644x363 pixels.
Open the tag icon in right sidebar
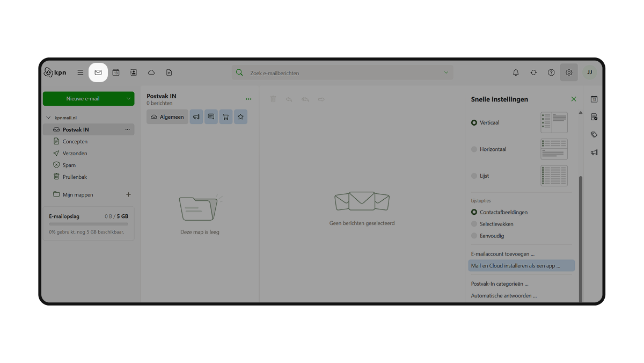[594, 135]
